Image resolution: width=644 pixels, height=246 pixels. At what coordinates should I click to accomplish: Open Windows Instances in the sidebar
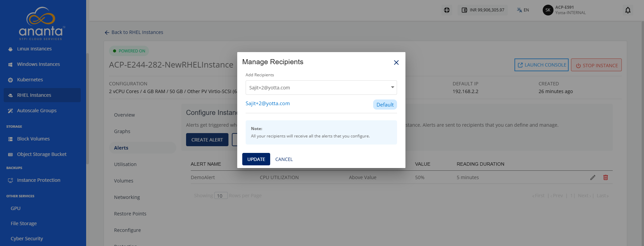point(38,64)
